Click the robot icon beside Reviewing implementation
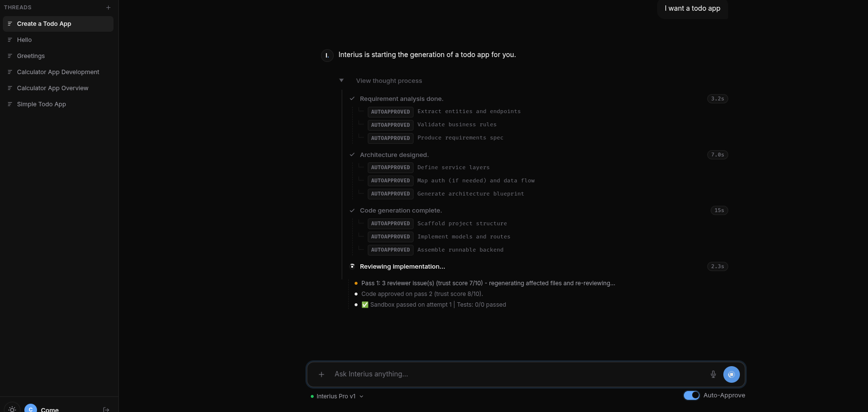Viewport: 868px width, 412px height. 352,266
